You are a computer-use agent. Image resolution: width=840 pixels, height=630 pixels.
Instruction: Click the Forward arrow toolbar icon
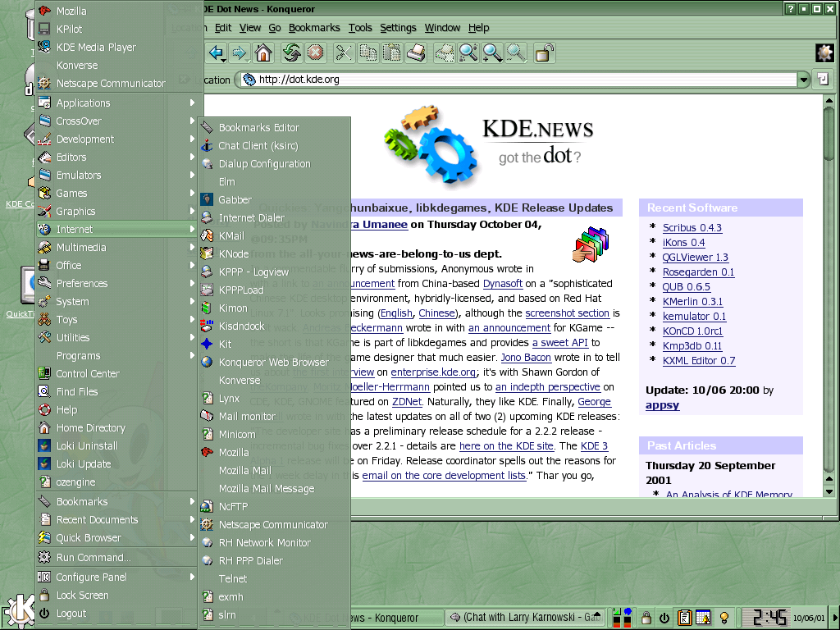[240, 53]
